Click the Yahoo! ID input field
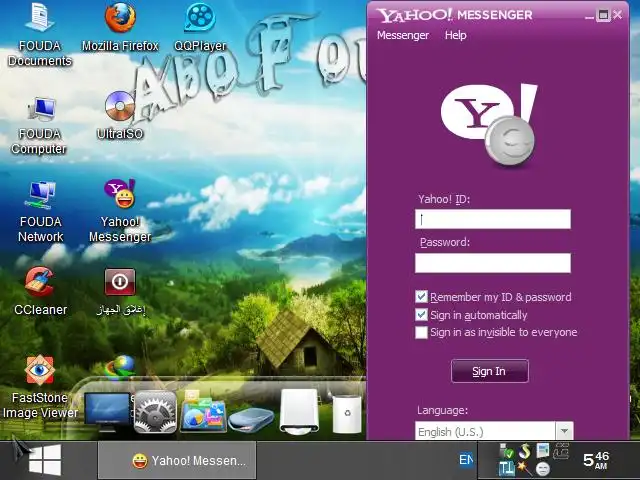 [x=493, y=219]
